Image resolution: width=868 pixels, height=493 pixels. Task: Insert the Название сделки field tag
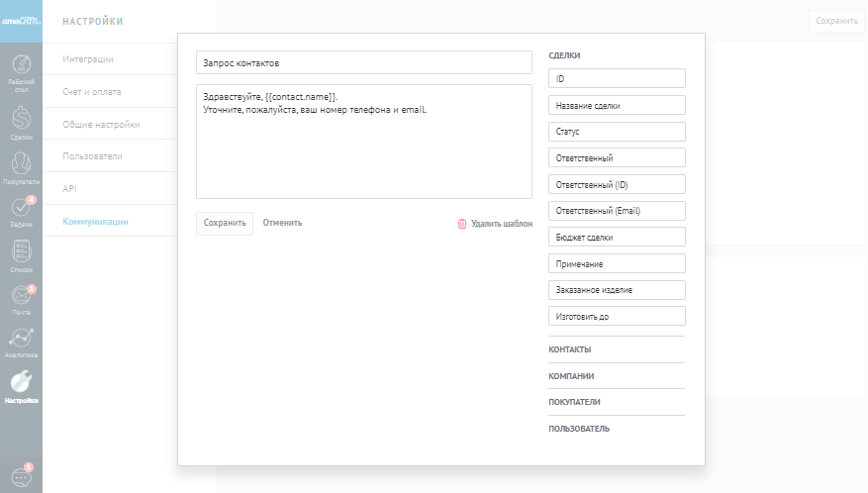(616, 105)
